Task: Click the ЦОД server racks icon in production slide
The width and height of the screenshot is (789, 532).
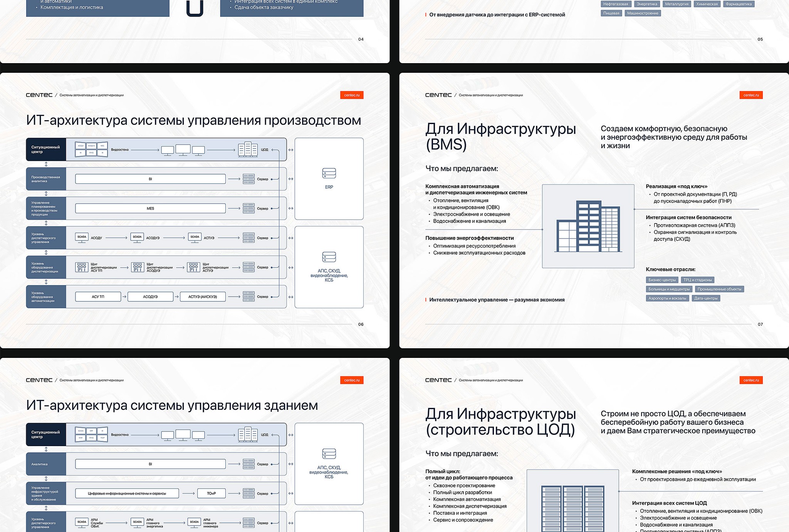Action: click(248, 149)
